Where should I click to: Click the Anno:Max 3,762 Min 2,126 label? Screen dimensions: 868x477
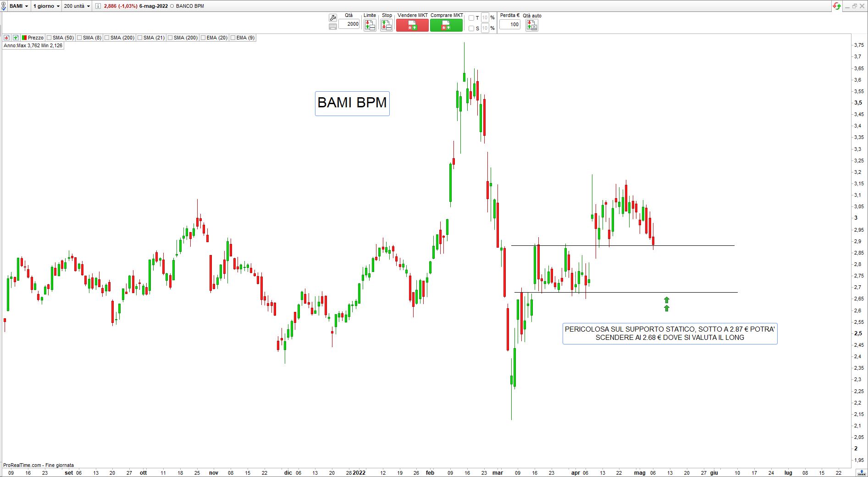click(33, 46)
